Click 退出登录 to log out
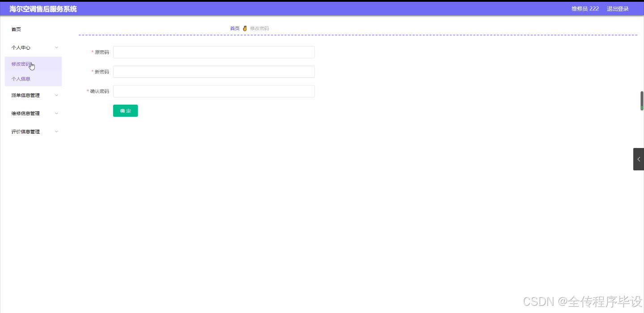The width and height of the screenshot is (644, 313). (618, 8)
